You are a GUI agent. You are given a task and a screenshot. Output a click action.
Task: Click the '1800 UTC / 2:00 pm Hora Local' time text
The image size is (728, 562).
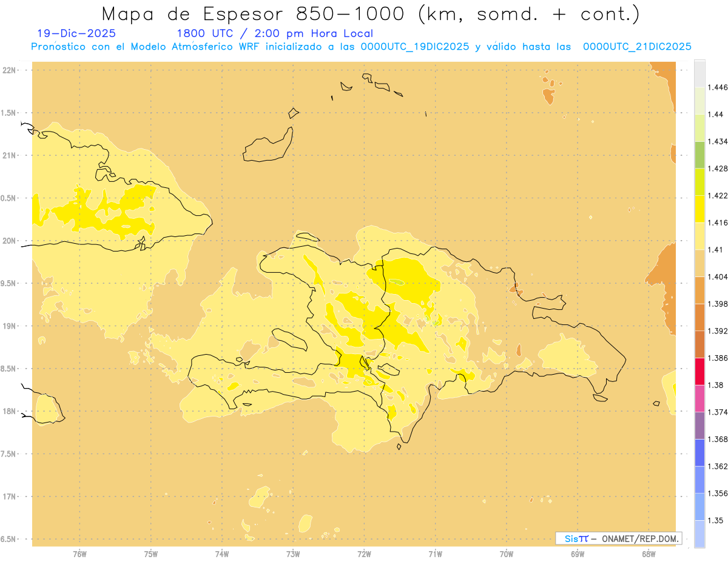click(275, 34)
